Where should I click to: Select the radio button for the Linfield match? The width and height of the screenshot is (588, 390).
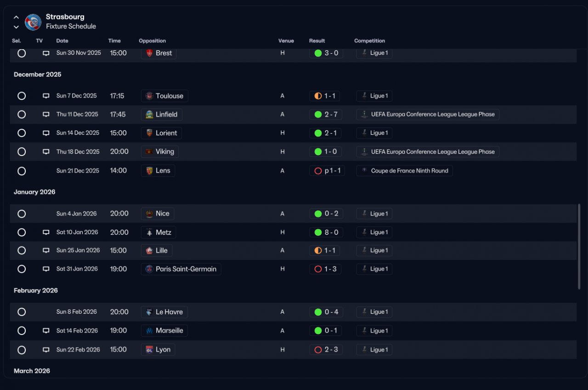tap(22, 115)
